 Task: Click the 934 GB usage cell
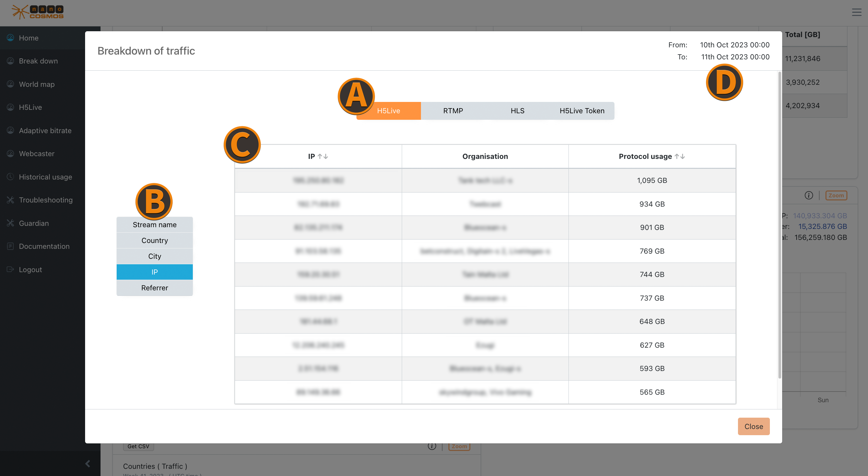click(x=652, y=204)
